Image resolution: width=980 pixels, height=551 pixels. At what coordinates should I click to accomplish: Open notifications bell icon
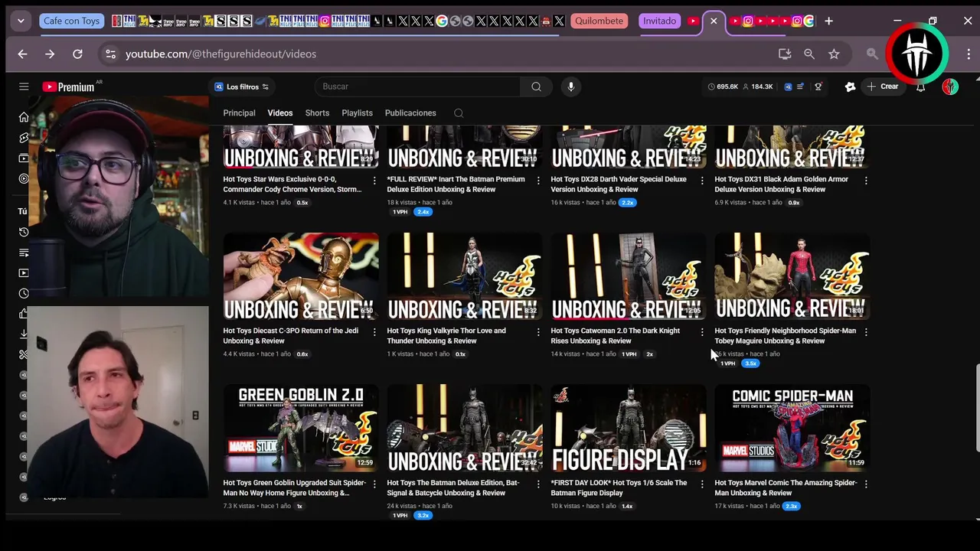(x=921, y=86)
